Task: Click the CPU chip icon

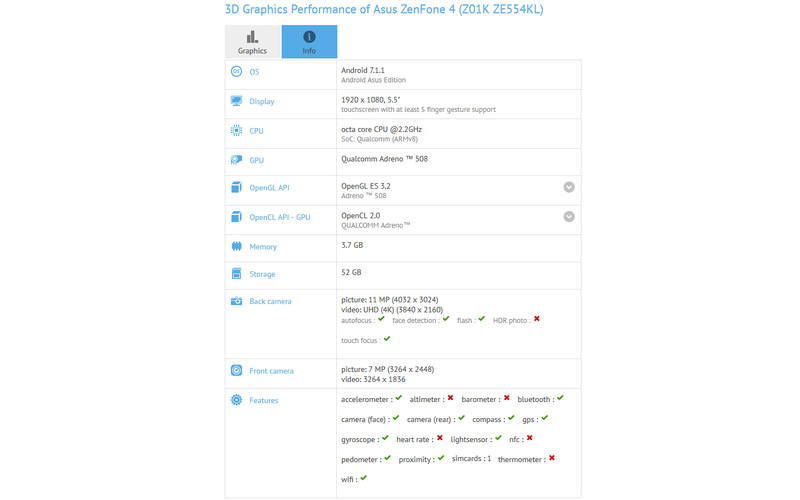Action: (x=236, y=130)
